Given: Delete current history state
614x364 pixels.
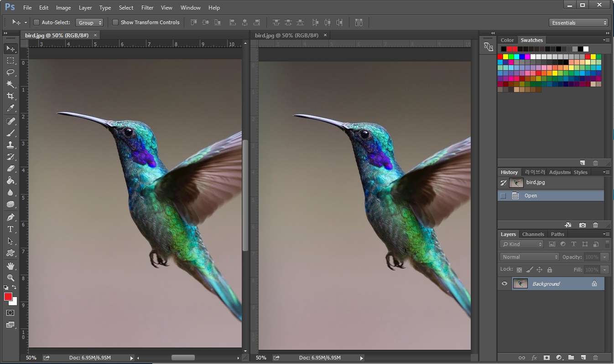Looking at the screenshot, I should coord(595,225).
